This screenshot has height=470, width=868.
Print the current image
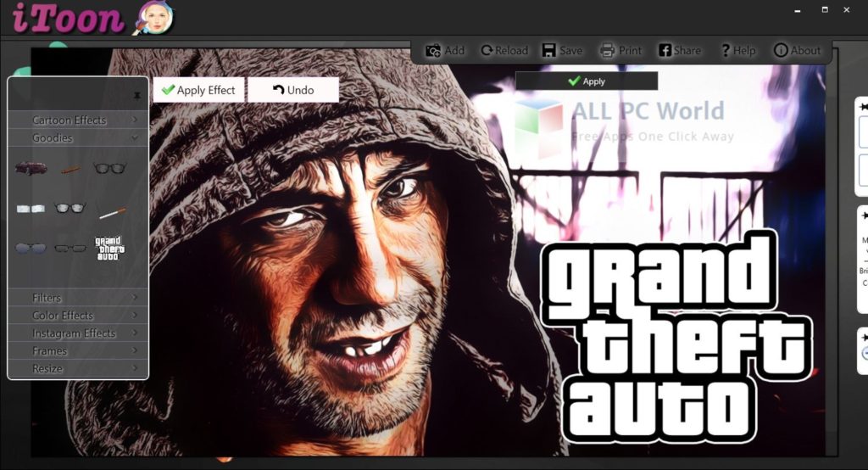620,50
